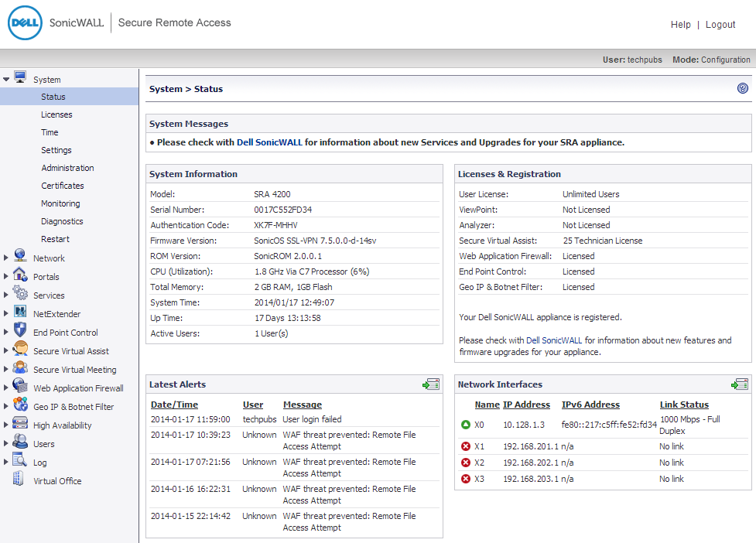Expand the NetExtender tree arrow

click(x=5, y=313)
